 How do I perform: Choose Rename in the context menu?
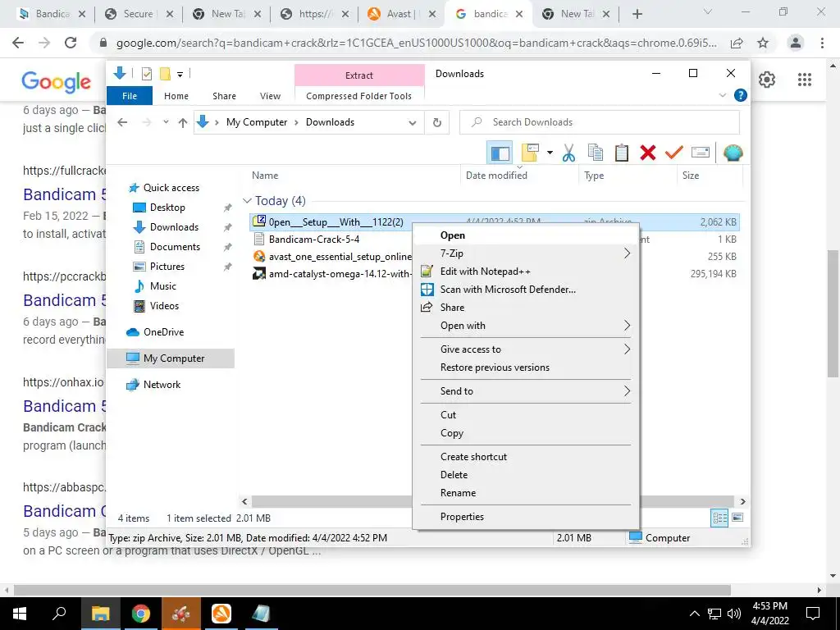(x=526, y=493)
